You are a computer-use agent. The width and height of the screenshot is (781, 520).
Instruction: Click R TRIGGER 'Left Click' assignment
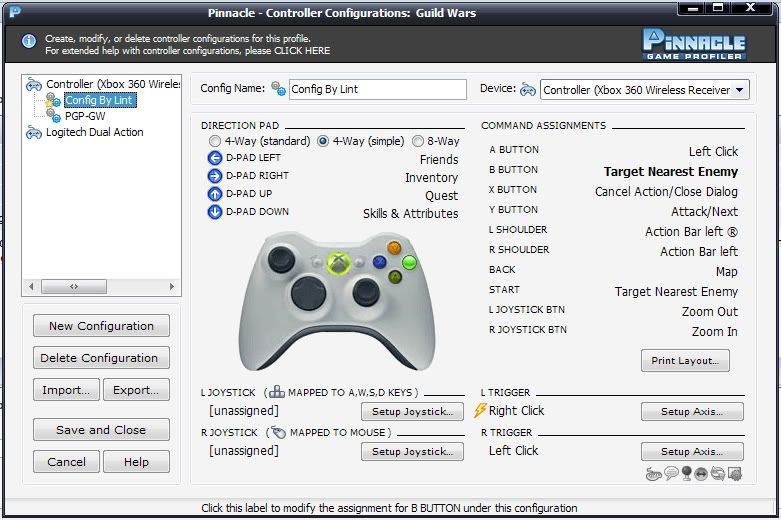(x=514, y=451)
